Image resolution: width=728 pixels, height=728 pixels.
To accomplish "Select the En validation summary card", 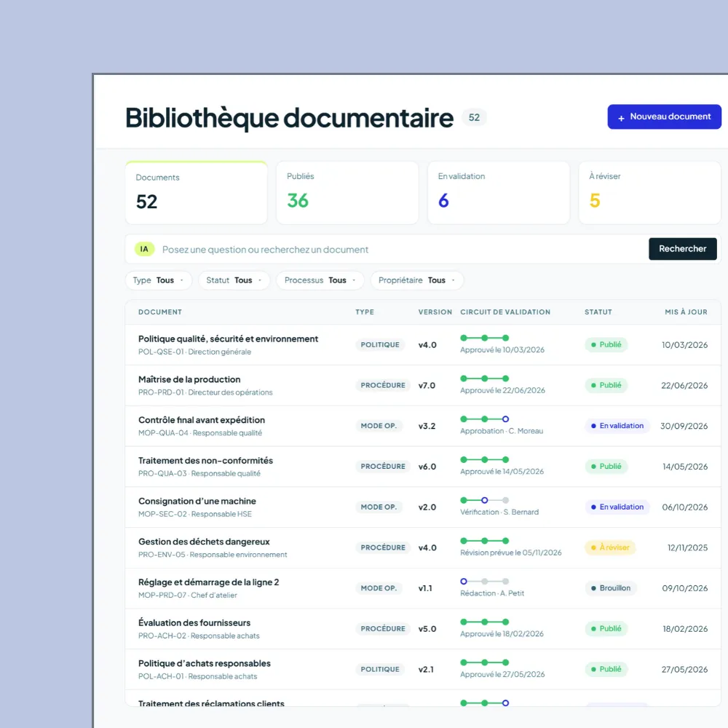I will [499, 193].
